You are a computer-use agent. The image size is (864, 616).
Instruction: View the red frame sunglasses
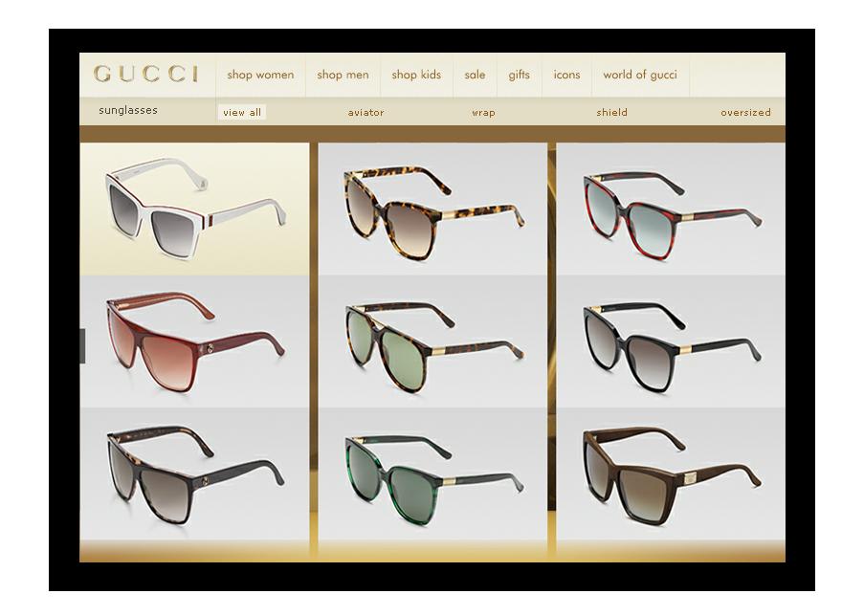click(x=671, y=209)
